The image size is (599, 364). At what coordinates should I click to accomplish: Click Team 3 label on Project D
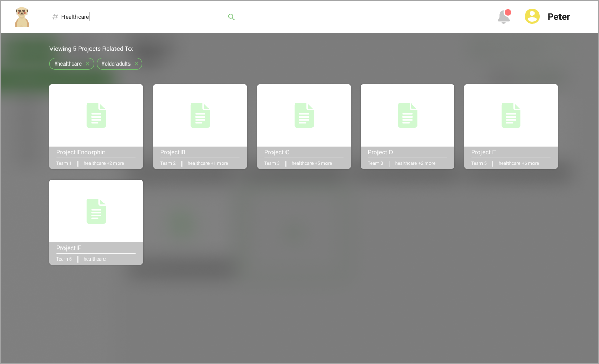click(x=375, y=163)
